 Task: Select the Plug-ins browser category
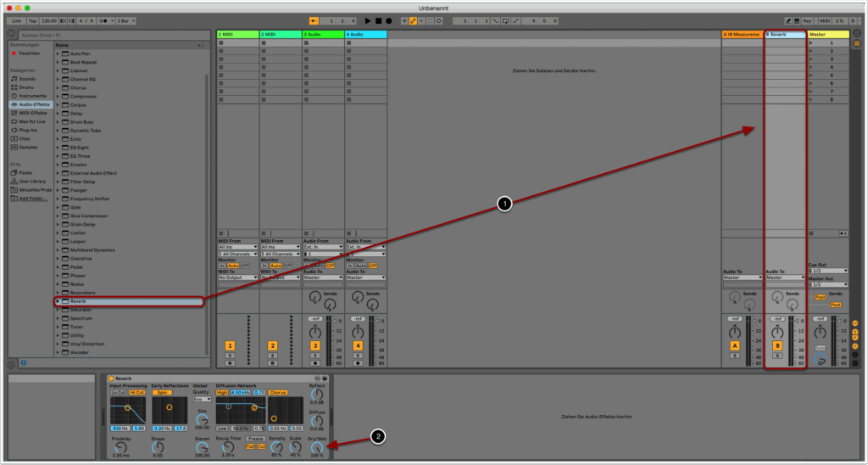pos(29,130)
